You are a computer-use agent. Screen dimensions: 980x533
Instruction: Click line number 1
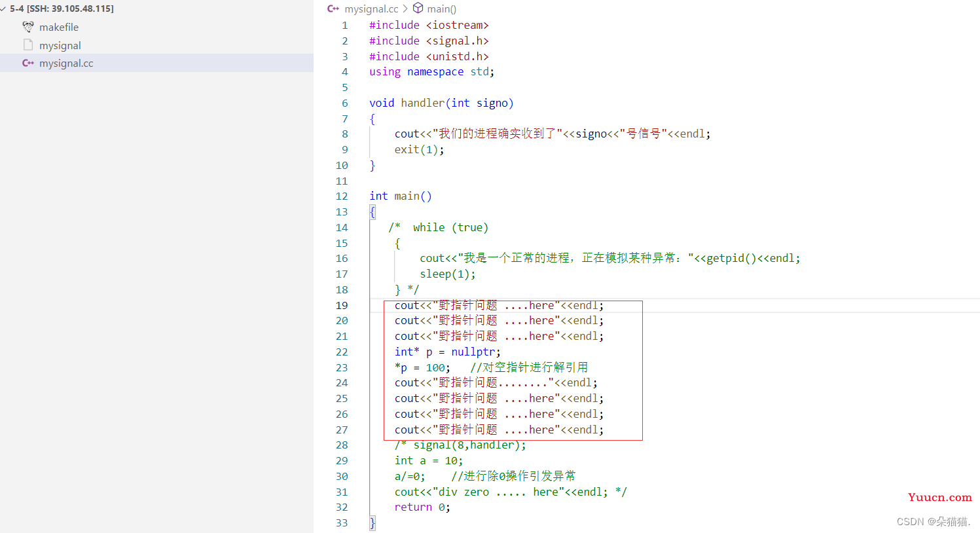(344, 26)
